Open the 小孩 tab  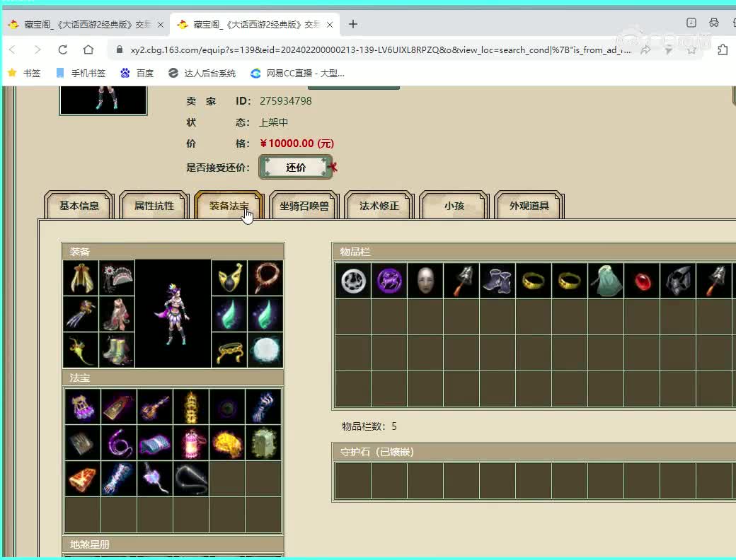click(x=454, y=206)
